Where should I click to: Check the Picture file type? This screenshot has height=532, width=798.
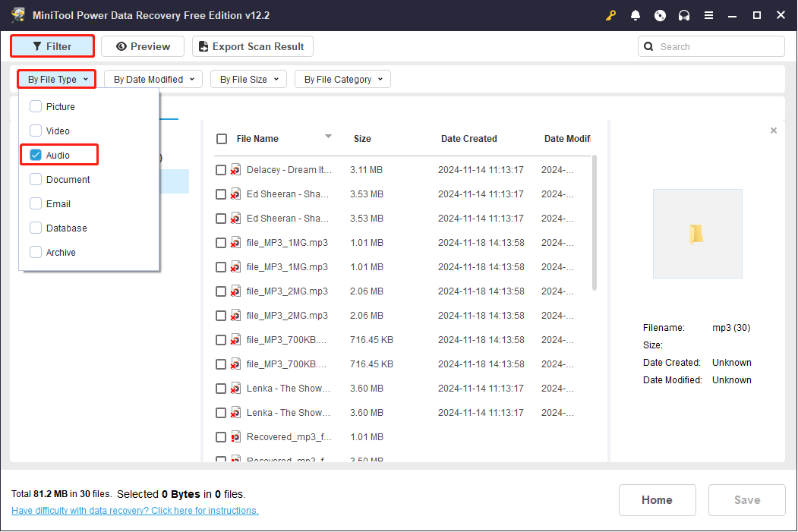pos(36,106)
